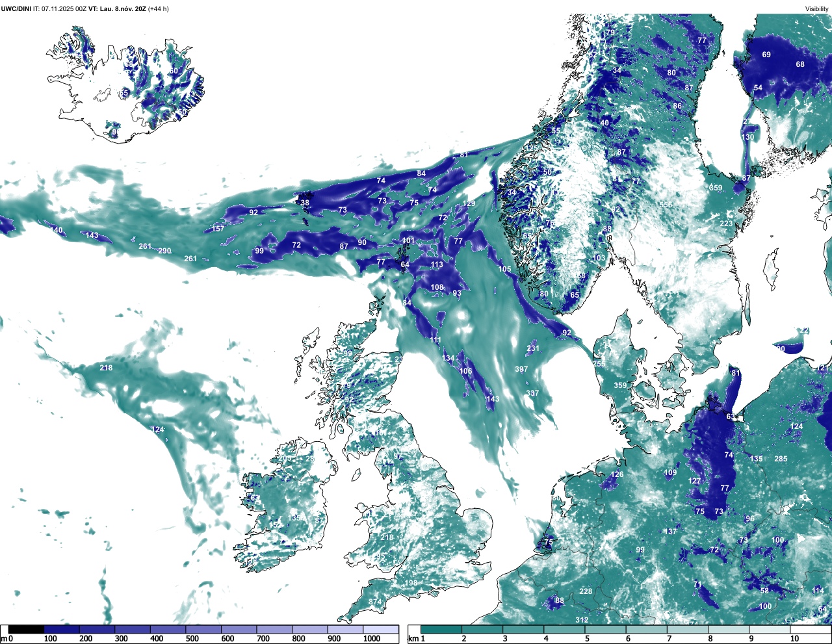Click the '69' visibility value on map
The width and height of the screenshot is (832, 644).
[766, 55]
